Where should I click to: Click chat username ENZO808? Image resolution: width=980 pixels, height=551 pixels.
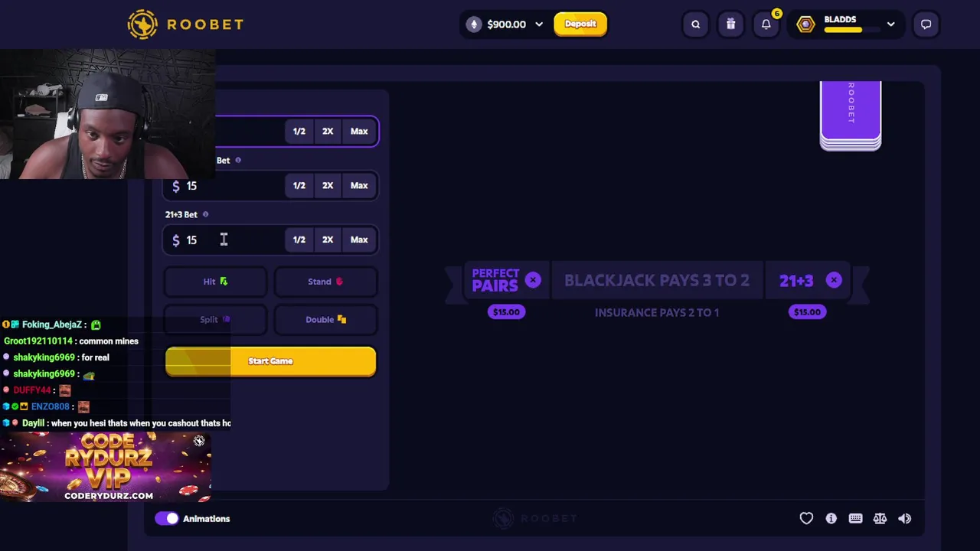(51, 406)
